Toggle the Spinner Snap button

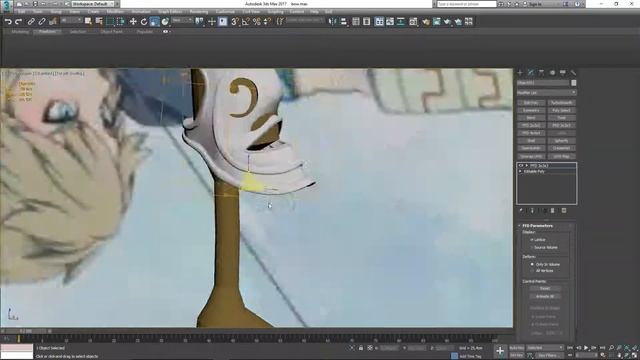pyautogui.click(x=267, y=21)
